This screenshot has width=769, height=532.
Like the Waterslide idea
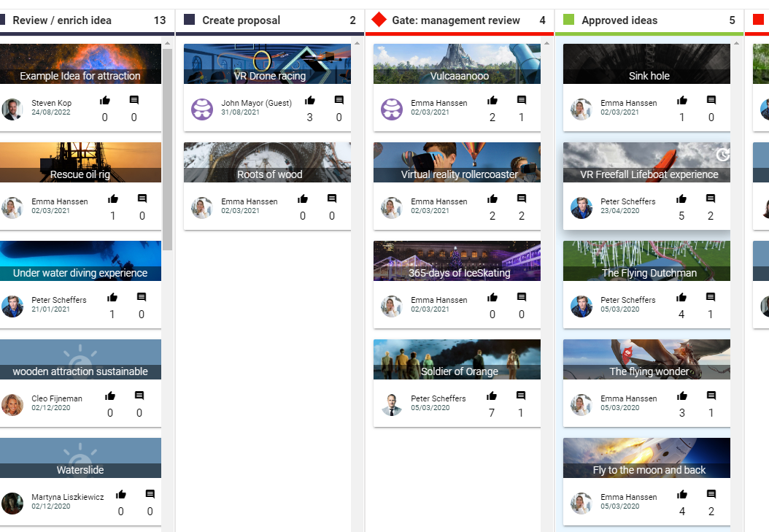coord(121,495)
